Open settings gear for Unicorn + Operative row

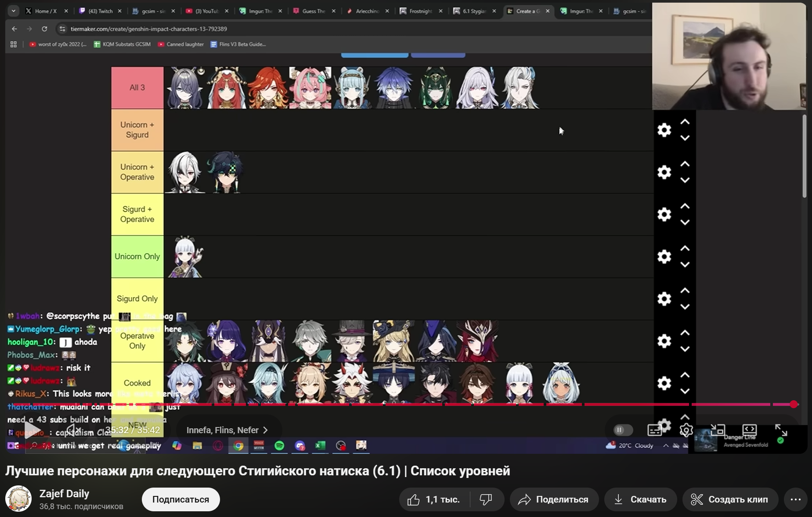pyautogui.click(x=664, y=172)
